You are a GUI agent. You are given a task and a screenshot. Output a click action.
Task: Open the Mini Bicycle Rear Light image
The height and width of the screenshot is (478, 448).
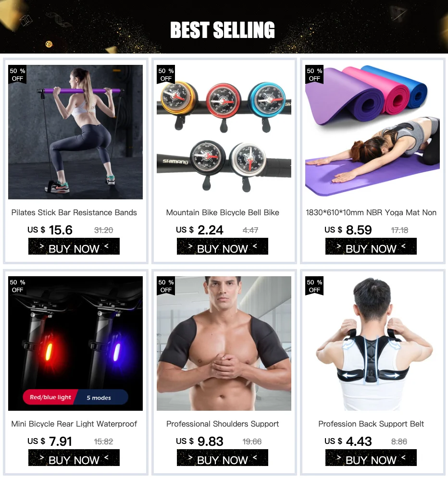tap(75, 343)
